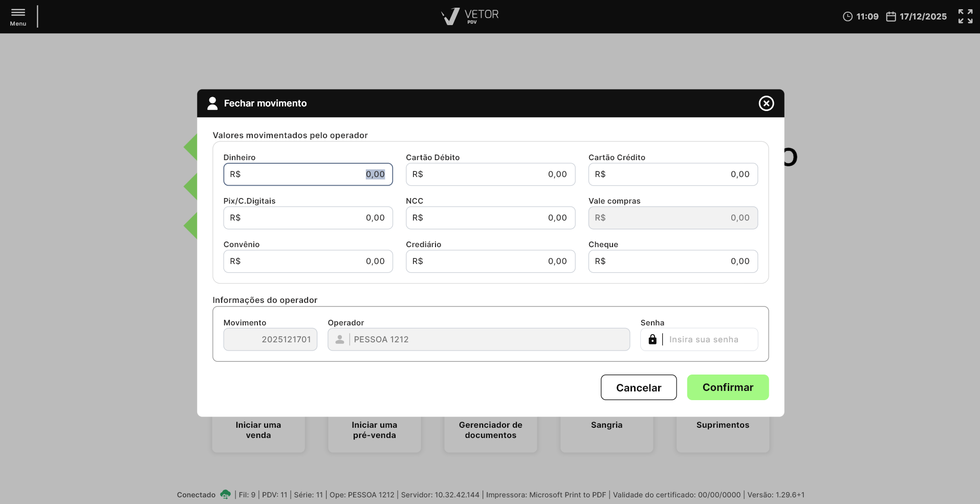The width and height of the screenshot is (980, 504).
Task: Click the Senha field label
Action: tap(652, 323)
